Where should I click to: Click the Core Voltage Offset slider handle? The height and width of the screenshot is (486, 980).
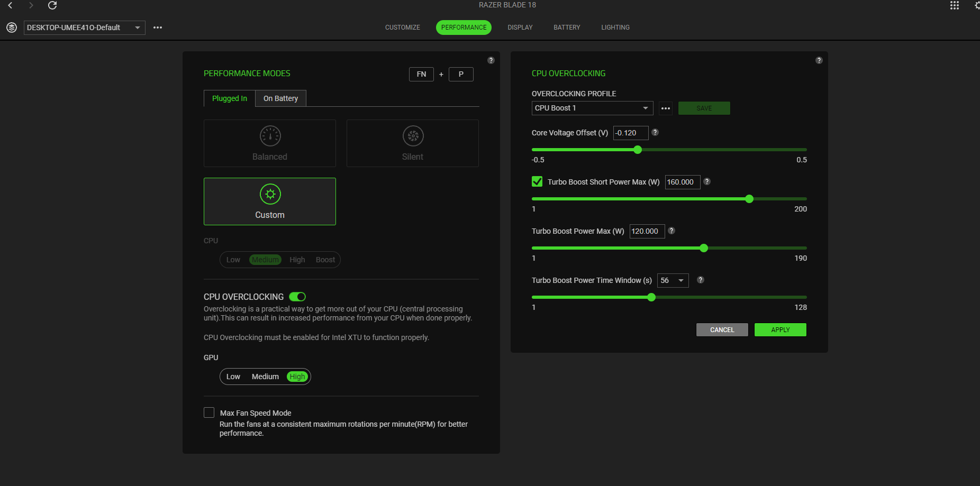pos(638,150)
